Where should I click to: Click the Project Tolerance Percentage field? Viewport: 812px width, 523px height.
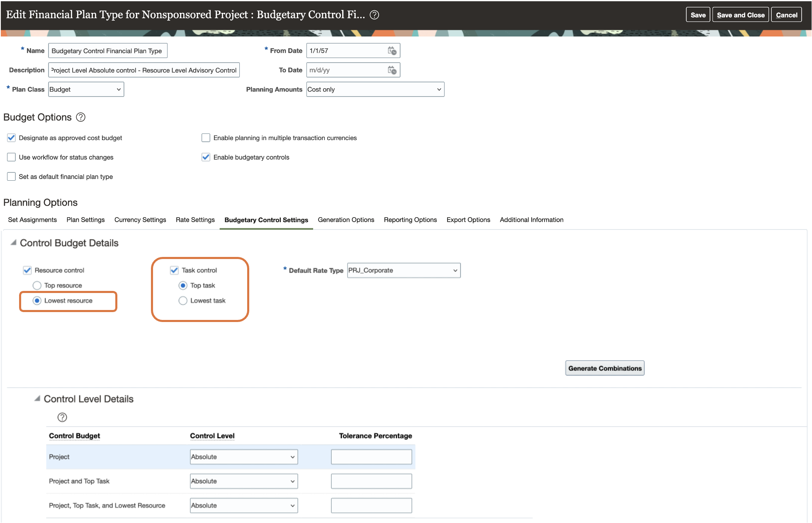(x=371, y=457)
